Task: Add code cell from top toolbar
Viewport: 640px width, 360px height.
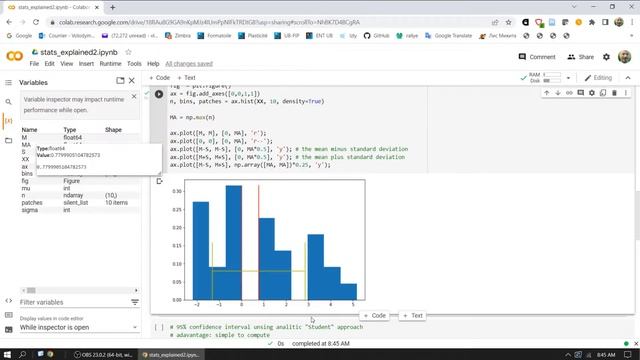Action: pyautogui.click(x=159, y=78)
